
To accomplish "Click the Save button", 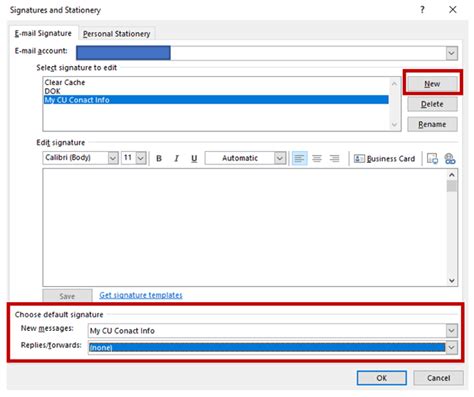I will pyautogui.click(x=67, y=296).
